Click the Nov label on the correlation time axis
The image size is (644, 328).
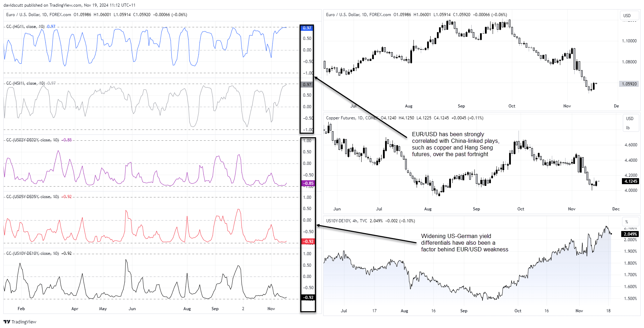point(271,309)
